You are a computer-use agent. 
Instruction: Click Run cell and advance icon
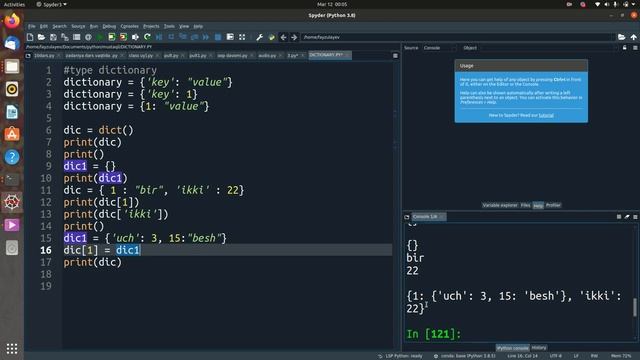click(123, 37)
